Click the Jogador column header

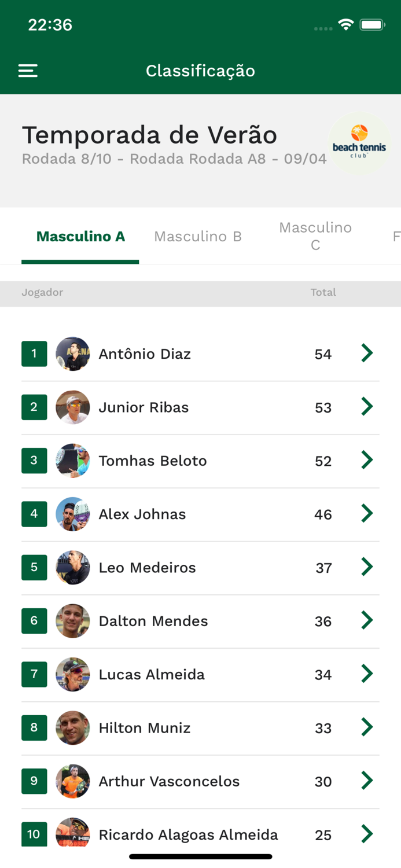tap(42, 293)
